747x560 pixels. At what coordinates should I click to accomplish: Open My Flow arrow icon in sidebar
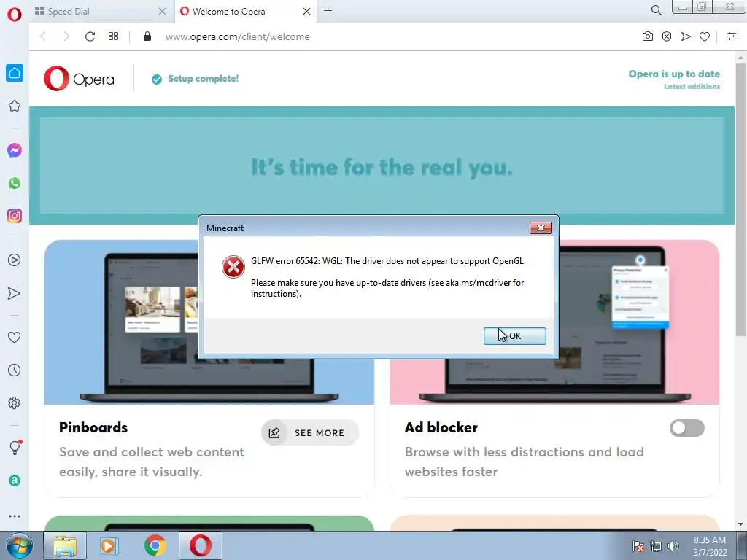(x=15, y=293)
